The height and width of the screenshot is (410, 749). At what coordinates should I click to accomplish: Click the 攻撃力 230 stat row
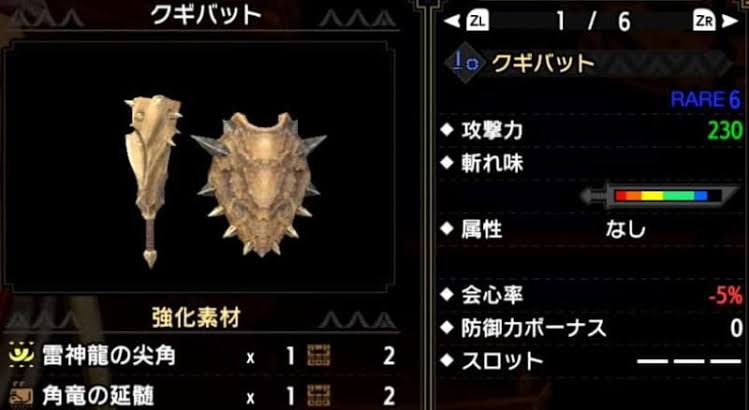(x=591, y=131)
